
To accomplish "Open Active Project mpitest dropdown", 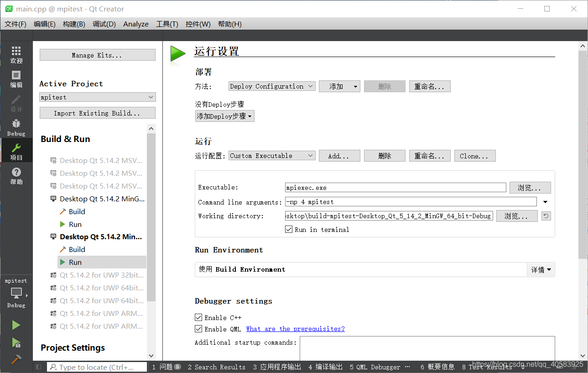I will point(98,97).
